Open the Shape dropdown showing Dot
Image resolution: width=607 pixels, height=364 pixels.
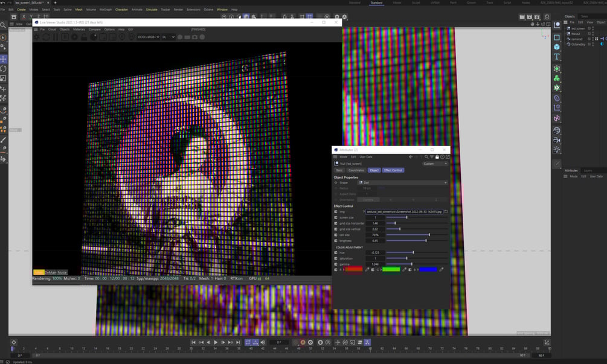pyautogui.click(x=403, y=182)
